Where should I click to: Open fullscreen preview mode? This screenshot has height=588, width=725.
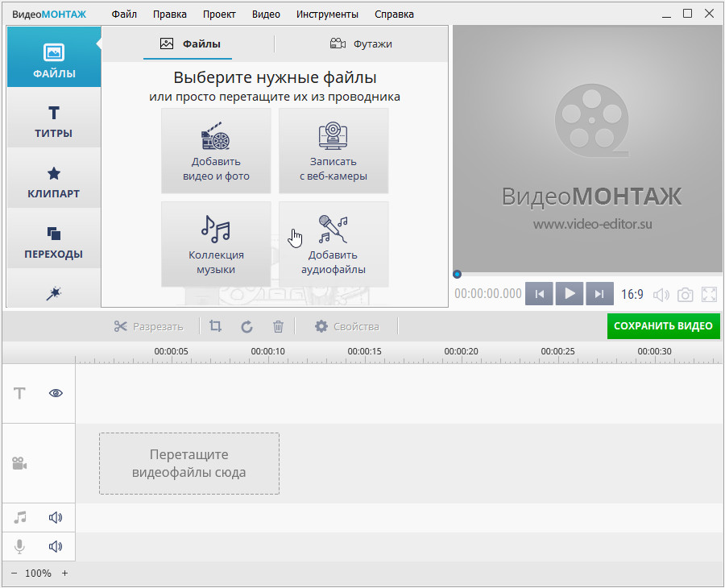click(x=709, y=295)
